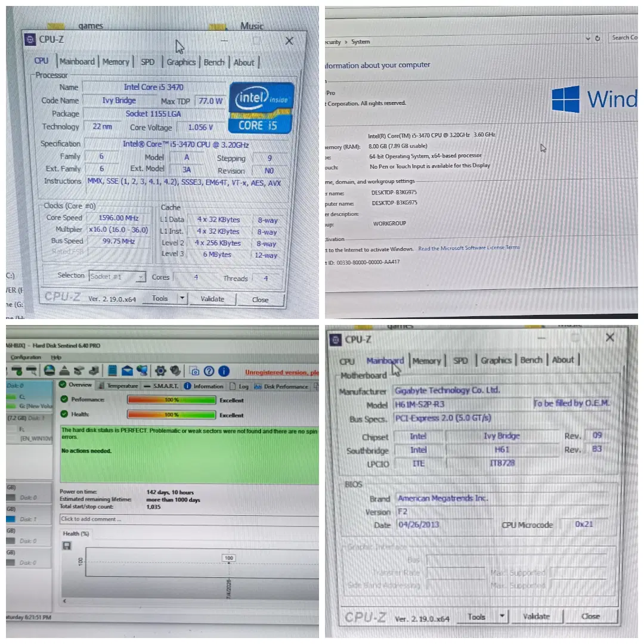The height and width of the screenshot is (644, 644).
Task: Open the Read the Microsoft Software License Terms link
Action: coord(469,248)
